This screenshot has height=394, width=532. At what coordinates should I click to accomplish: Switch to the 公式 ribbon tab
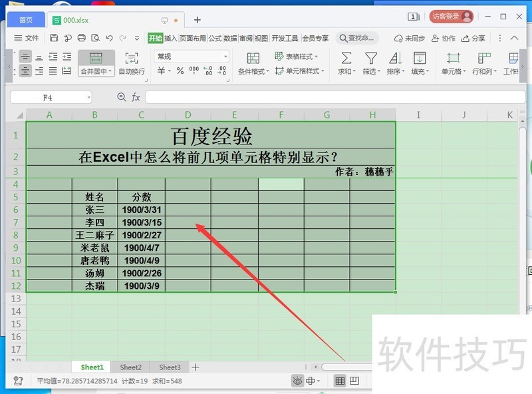tap(215, 38)
